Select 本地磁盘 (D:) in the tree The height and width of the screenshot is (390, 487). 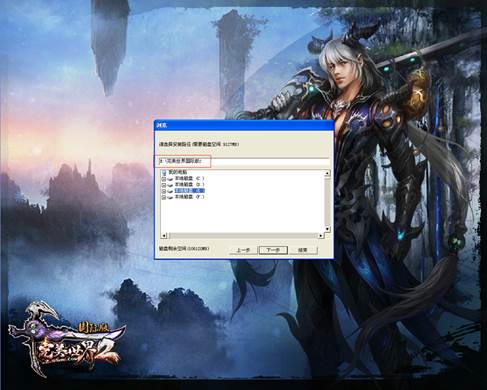tap(189, 184)
